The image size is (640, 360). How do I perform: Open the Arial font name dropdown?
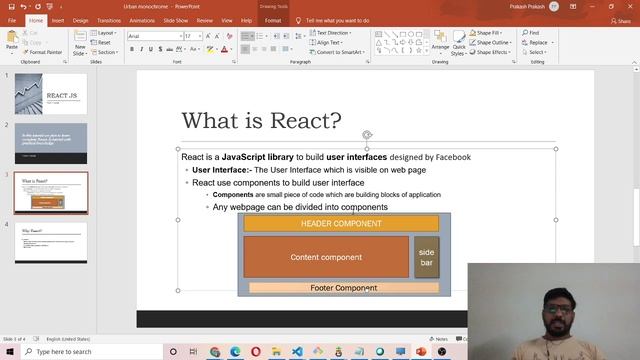[180, 36]
